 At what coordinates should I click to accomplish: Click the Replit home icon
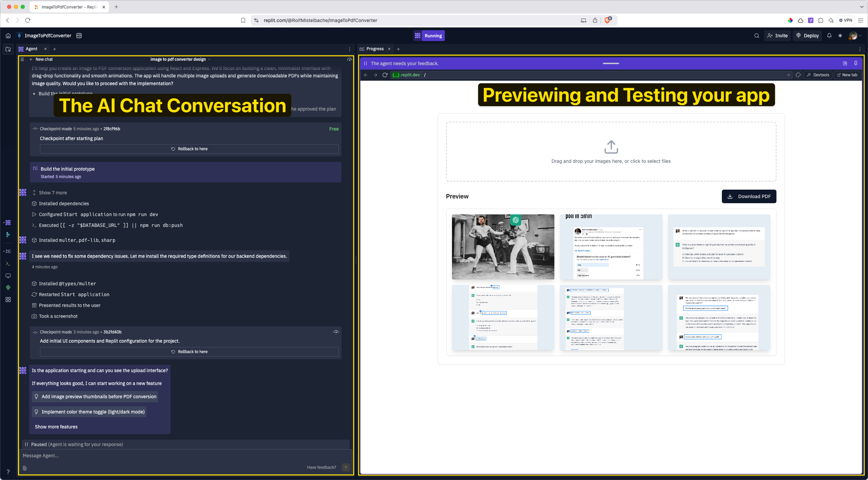[8, 36]
